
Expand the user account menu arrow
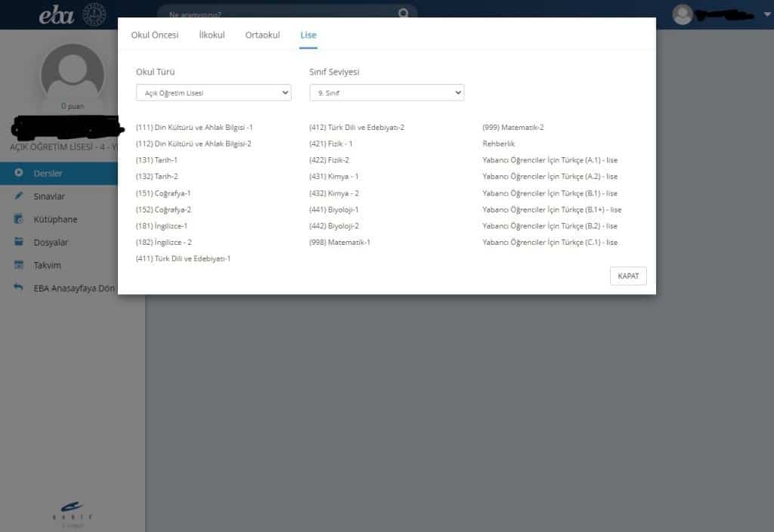[x=766, y=14]
